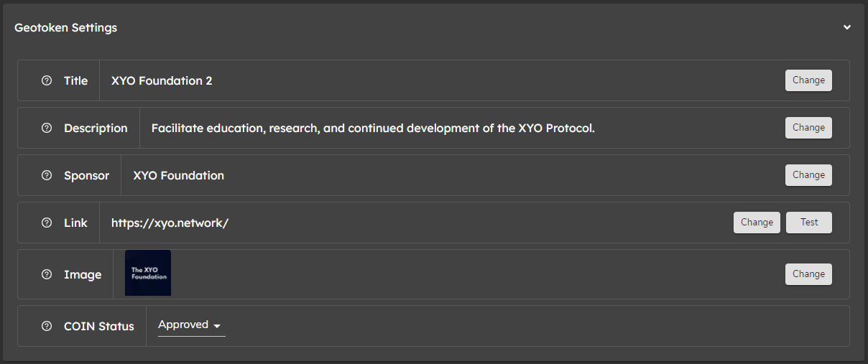Click the help icon beside Title
Screen dimensions: 868x364
(47, 80)
